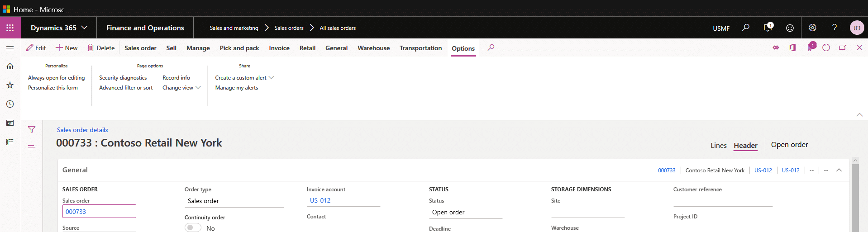
Task: Collapse the General fast tab
Action: tap(839, 170)
